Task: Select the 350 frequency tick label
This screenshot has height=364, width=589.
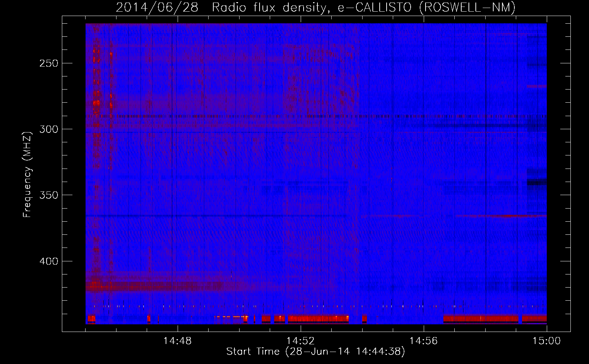Action: pos(49,195)
